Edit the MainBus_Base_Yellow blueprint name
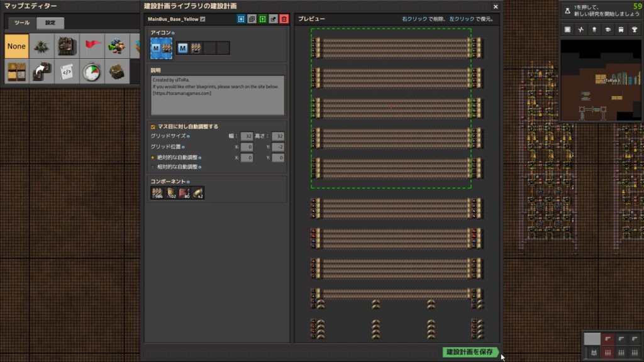644x362 pixels. point(203,19)
